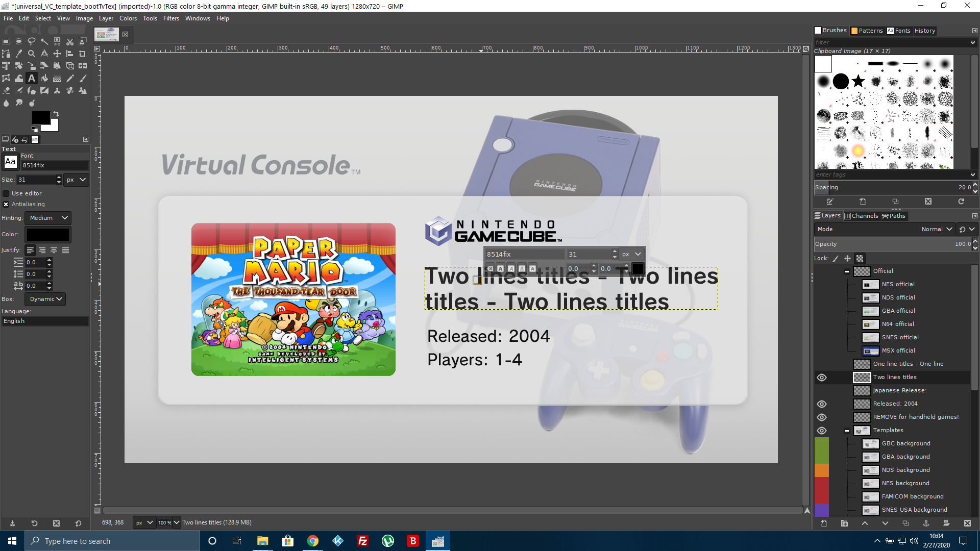The width and height of the screenshot is (980, 551).
Task: Adjust the brush Spacing slider
Action: pyautogui.click(x=893, y=187)
